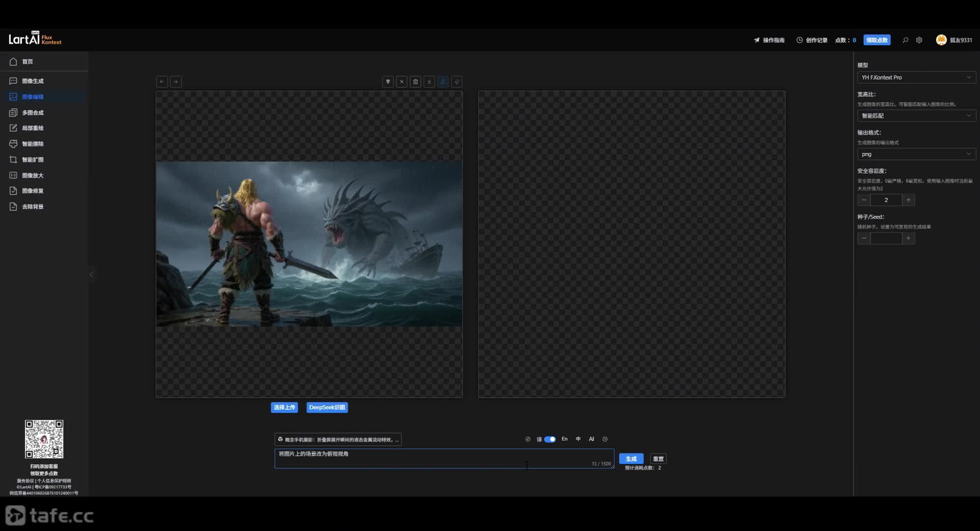Click the trash delete icon above canvas
The width and height of the screenshot is (980, 531).
415,82
